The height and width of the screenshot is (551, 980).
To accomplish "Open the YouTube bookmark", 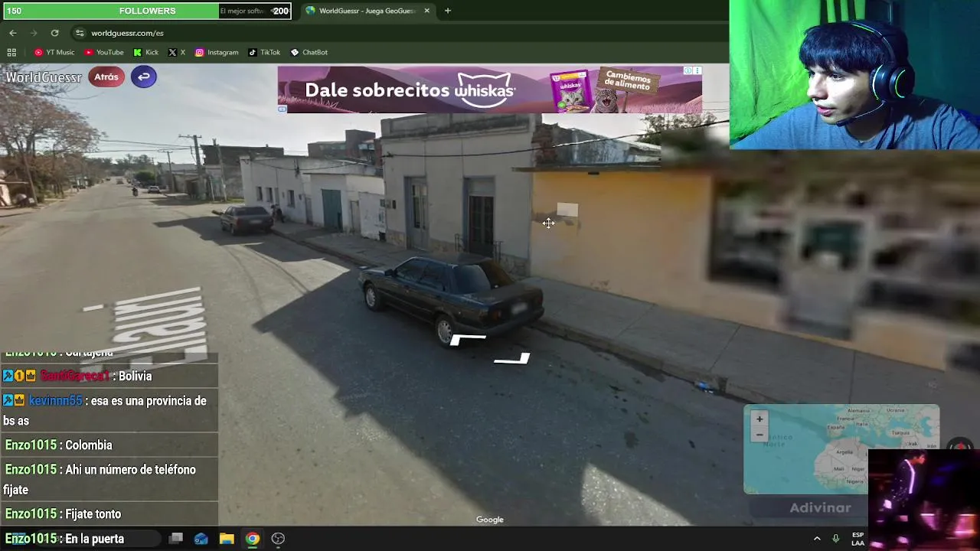I will (x=104, y=52).
